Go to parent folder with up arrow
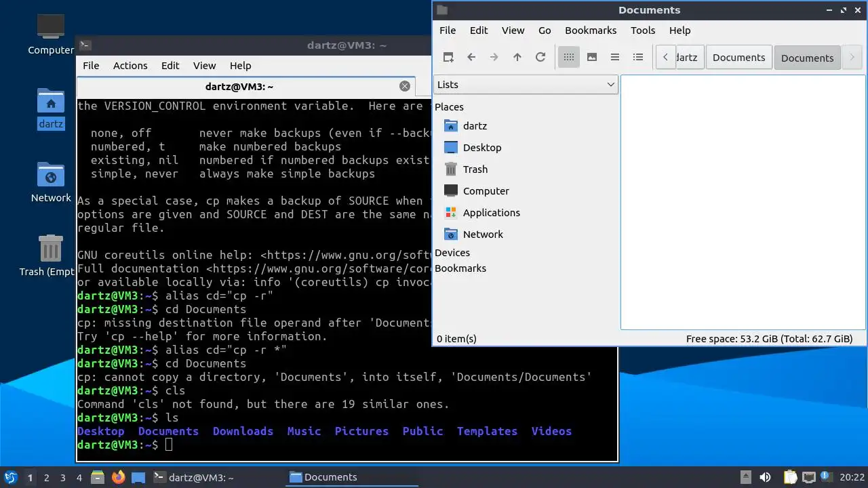Screen dimensions: 868x488 coord(517,58)
